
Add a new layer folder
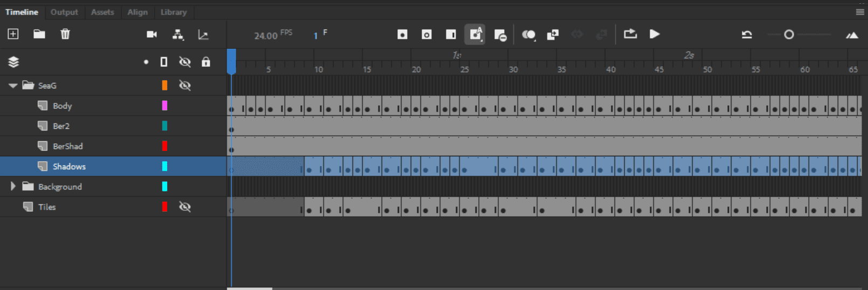[39, 34]
